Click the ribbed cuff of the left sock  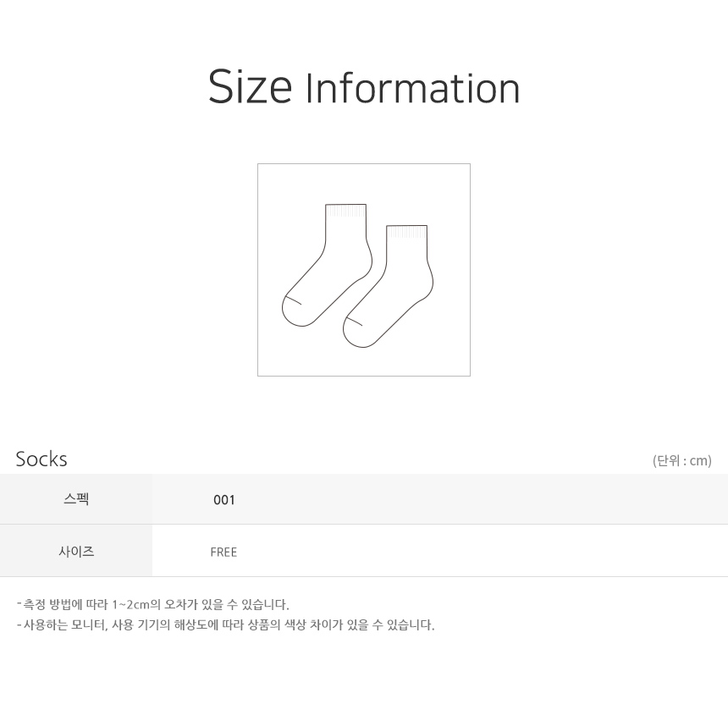346,211
